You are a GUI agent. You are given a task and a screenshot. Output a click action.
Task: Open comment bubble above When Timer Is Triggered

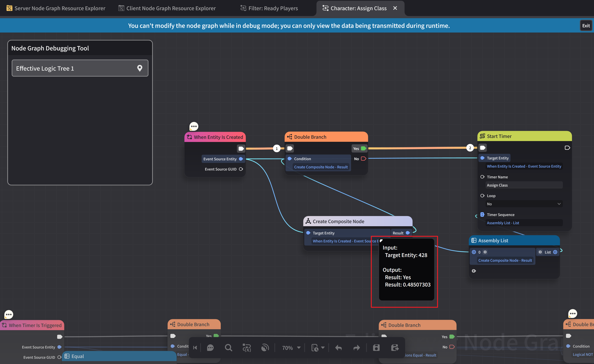[9, 314]
